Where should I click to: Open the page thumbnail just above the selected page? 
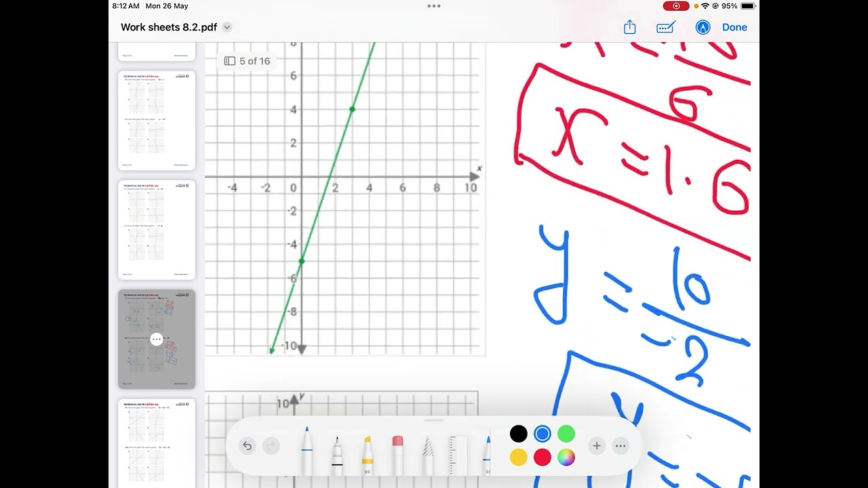point(157,230)
